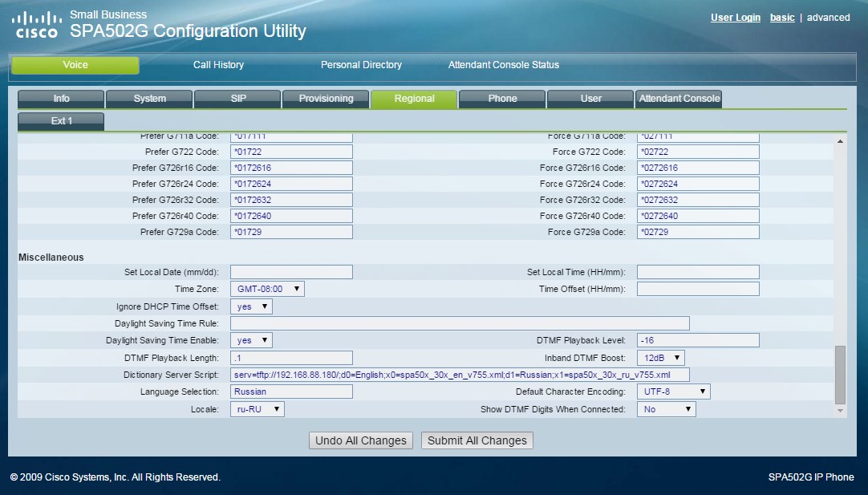Click Set Local Time input field
The height and width of the screenshot is (495, 868).
tap(698, 272)
